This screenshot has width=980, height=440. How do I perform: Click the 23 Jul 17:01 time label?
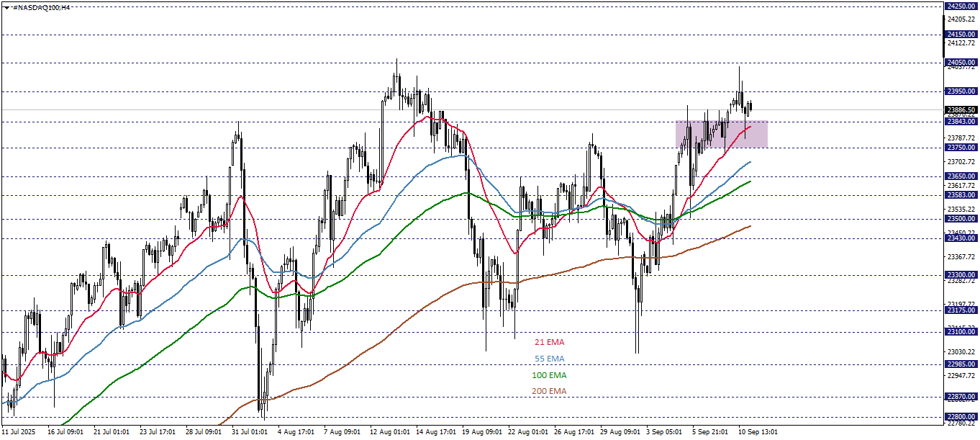[158, 432]
